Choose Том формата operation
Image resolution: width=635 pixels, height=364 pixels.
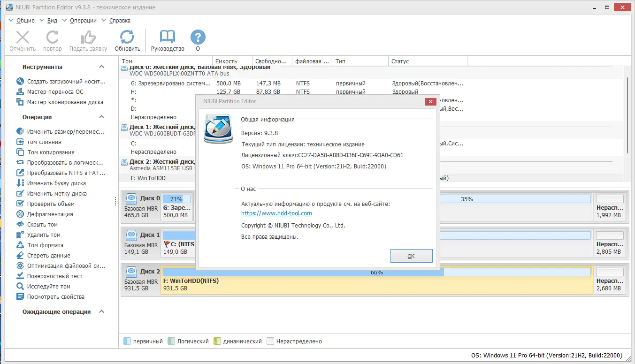(x=39, y=245)
